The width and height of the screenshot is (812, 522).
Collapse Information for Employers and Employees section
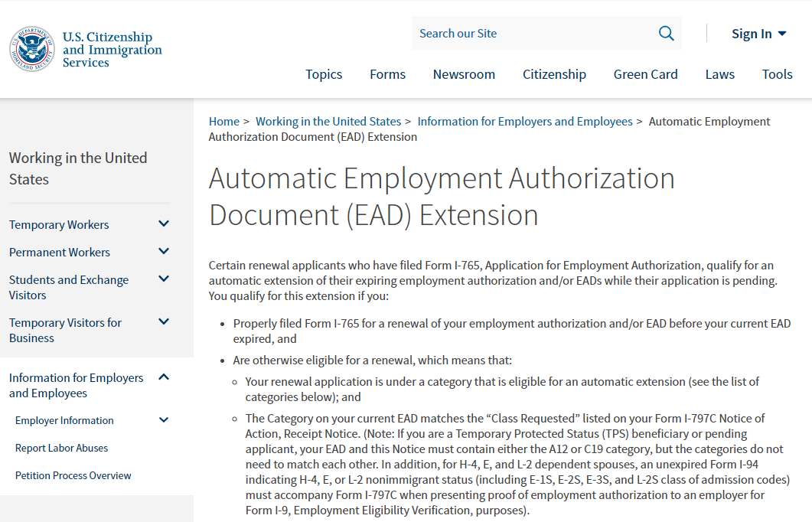164,377
